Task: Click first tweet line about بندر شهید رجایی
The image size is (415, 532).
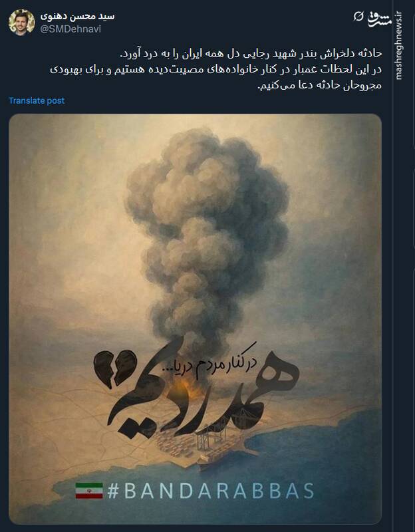Action: click(251, 53)
